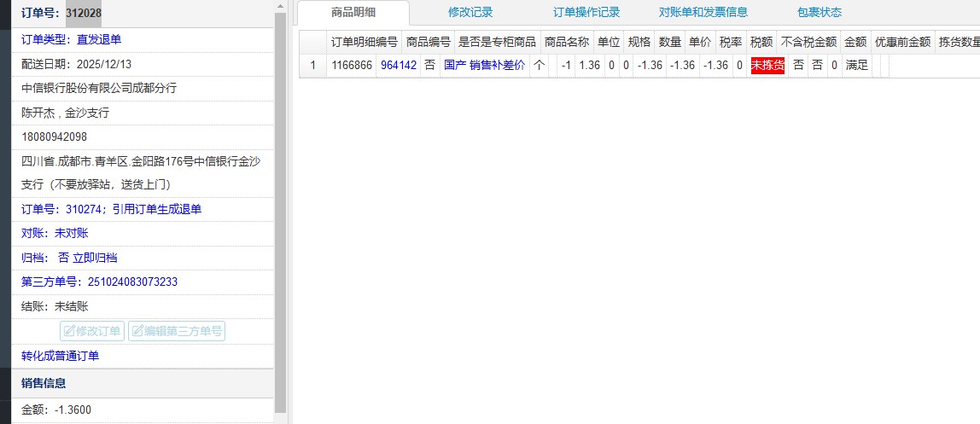Click the left panel vertical scrollbar
Screen dimensions: 980x424
(x=280, y=213)
